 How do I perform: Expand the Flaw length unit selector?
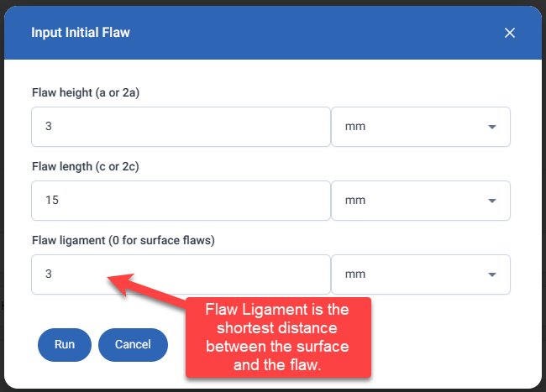tap(420, 201)
